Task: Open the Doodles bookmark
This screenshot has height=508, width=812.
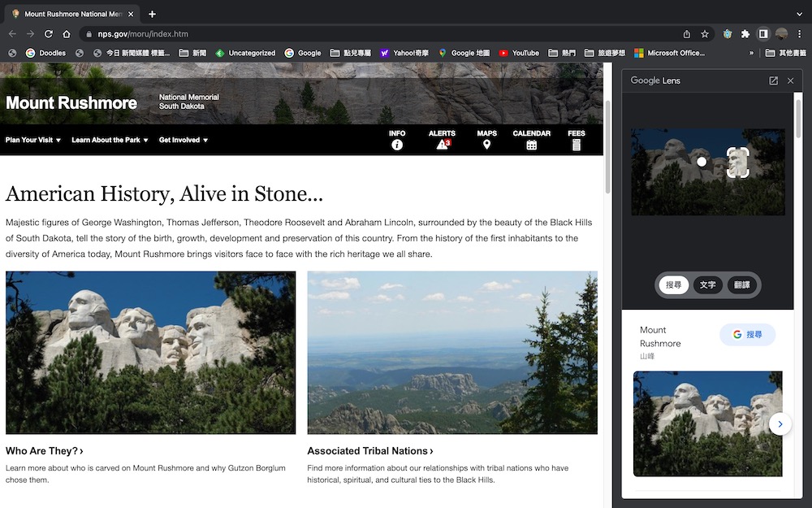Action: pyautogui.click(x=45, y=53)
